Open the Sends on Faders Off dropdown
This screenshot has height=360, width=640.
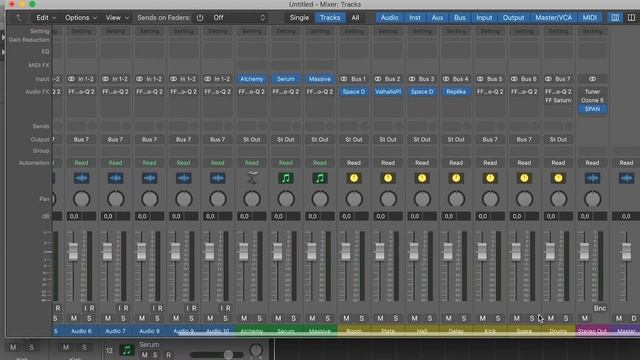tap(238, 18)
